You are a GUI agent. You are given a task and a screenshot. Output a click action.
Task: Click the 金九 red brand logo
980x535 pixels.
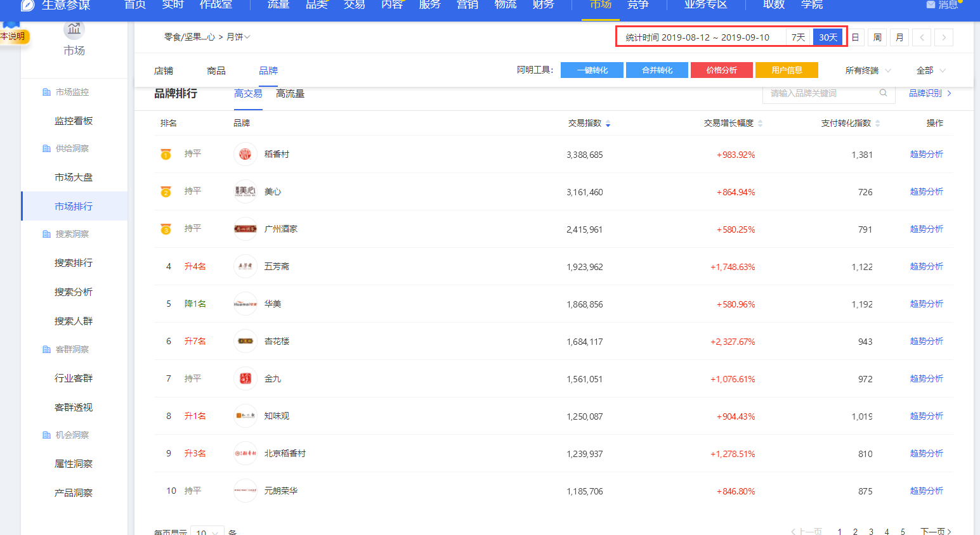click(x=245, y=378)
